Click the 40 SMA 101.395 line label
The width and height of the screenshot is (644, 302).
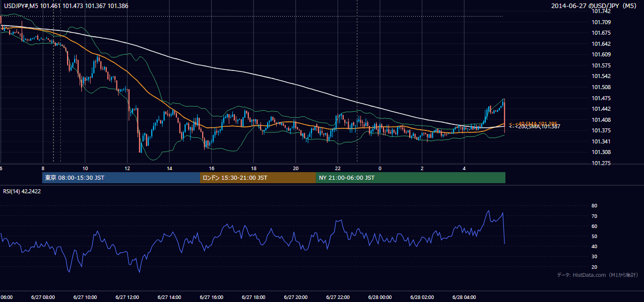point(534,123)
